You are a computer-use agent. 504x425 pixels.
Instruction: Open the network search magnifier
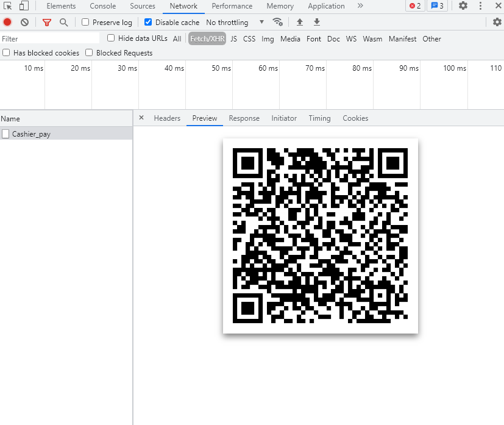tap(63, 22)
